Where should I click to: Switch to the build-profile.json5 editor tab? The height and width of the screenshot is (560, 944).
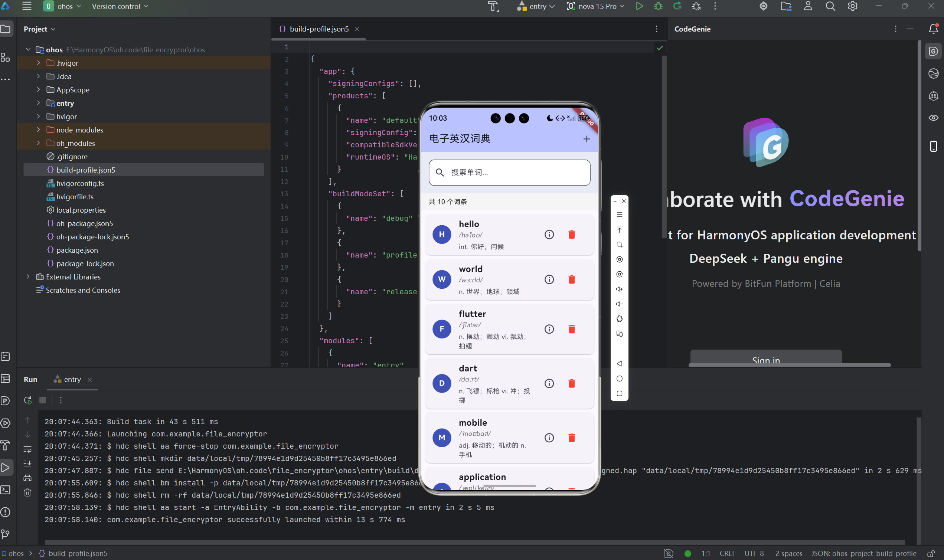319,29
